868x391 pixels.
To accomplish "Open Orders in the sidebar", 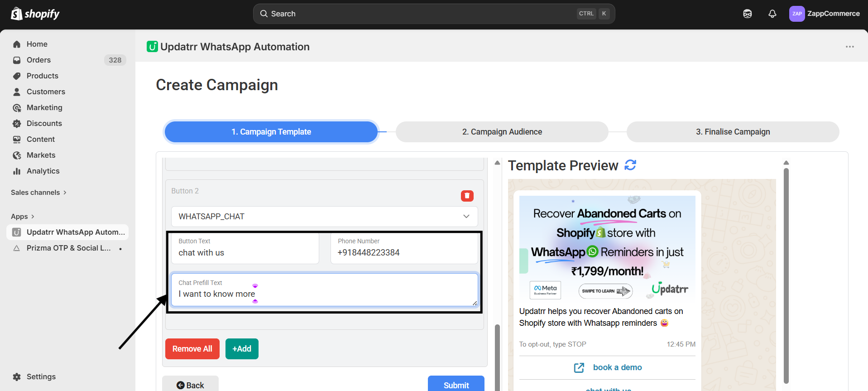I will (x=38, y=60).
